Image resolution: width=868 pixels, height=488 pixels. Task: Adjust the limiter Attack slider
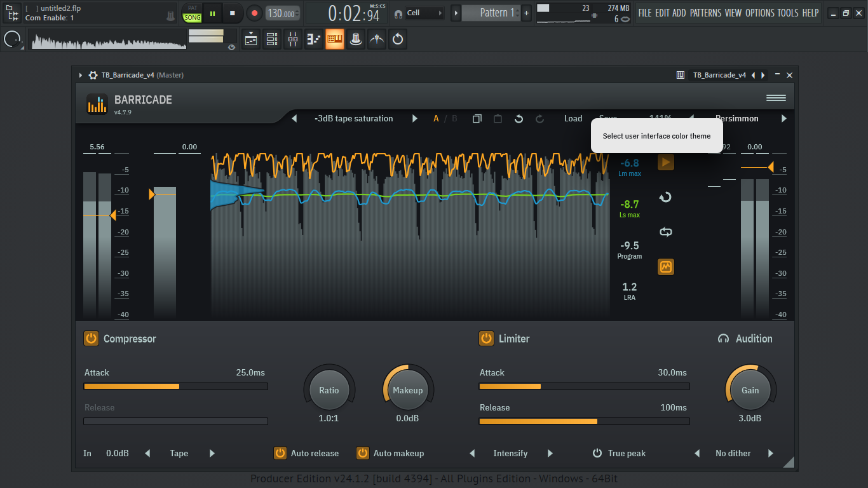click(x=585, y=386)
